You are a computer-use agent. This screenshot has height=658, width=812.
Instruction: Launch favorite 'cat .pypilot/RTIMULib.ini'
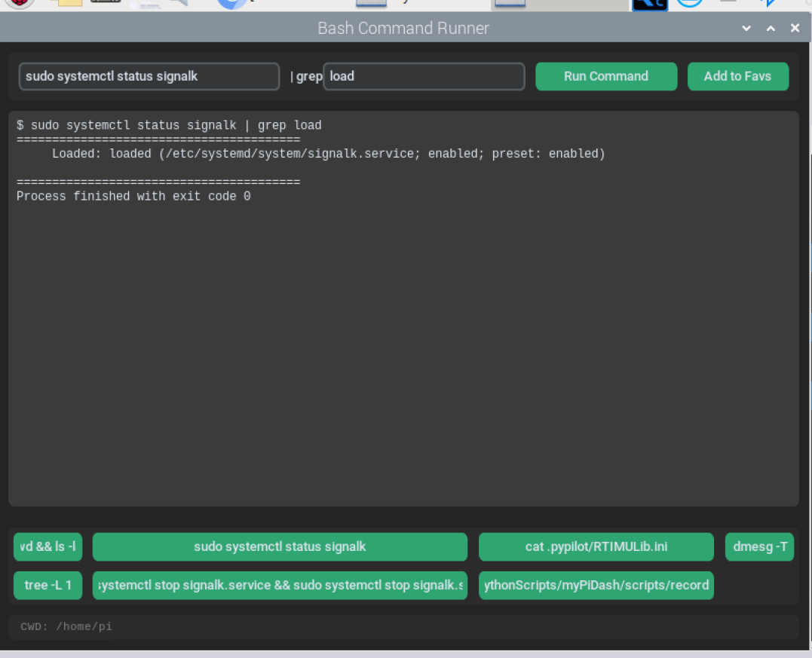(596, 546)
